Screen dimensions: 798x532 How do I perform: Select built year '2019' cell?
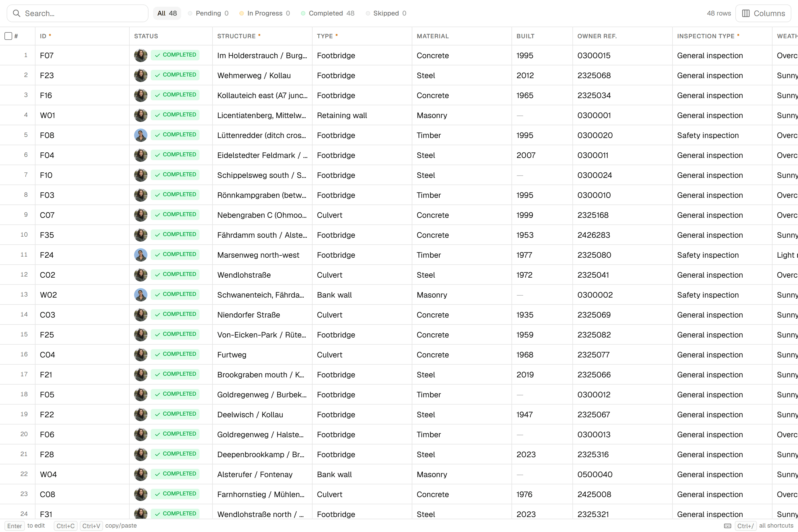pos(542,375)
